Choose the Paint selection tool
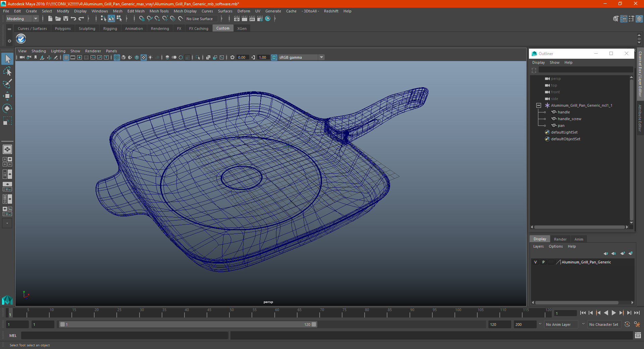644x349 pixels. [x=7, y=84]
